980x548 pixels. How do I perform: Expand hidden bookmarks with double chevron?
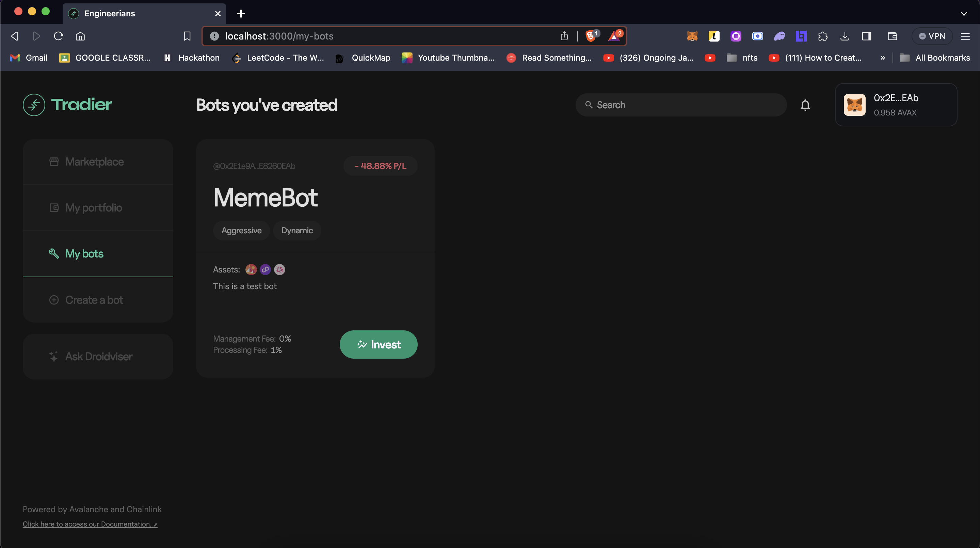(x=883, y=58)
